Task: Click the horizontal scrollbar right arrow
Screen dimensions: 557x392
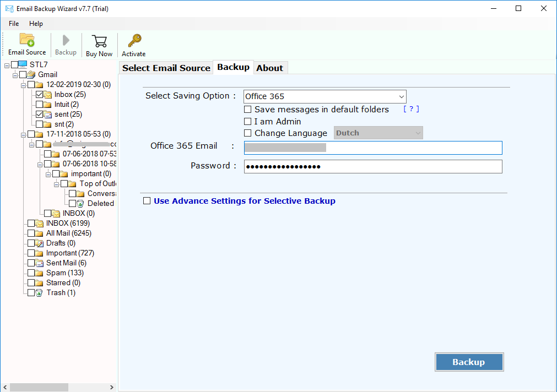Action: coord(111,387)
